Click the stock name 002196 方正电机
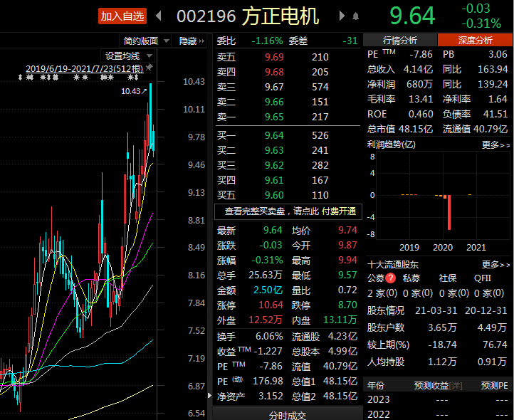This screenshot has width=514, height=420. (x=248, y=16)
